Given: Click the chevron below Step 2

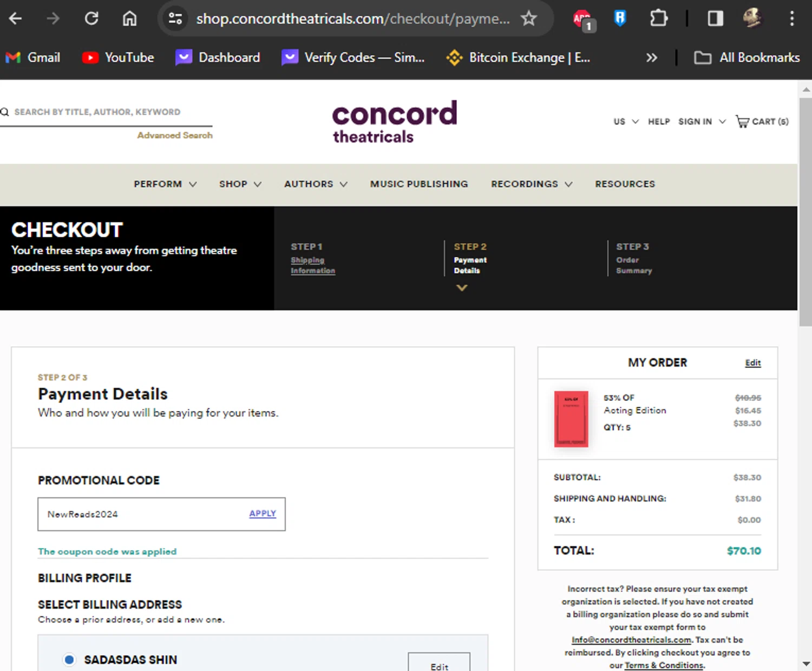Looking at the screenshot, I should [461, 288].
